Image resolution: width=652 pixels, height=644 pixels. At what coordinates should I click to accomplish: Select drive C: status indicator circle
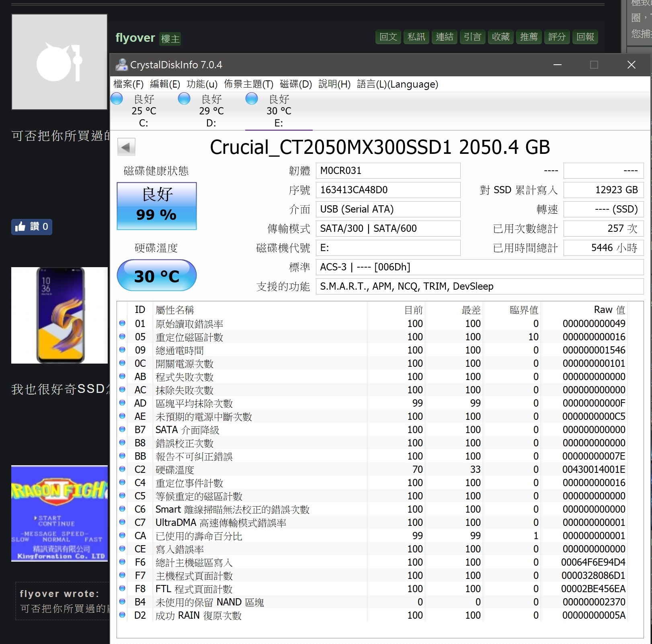click(117, 99)
